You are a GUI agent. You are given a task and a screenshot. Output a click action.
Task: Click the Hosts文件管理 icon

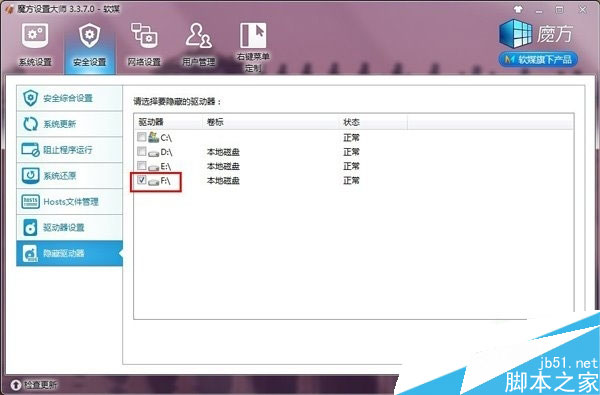click(x=30, y=202)
